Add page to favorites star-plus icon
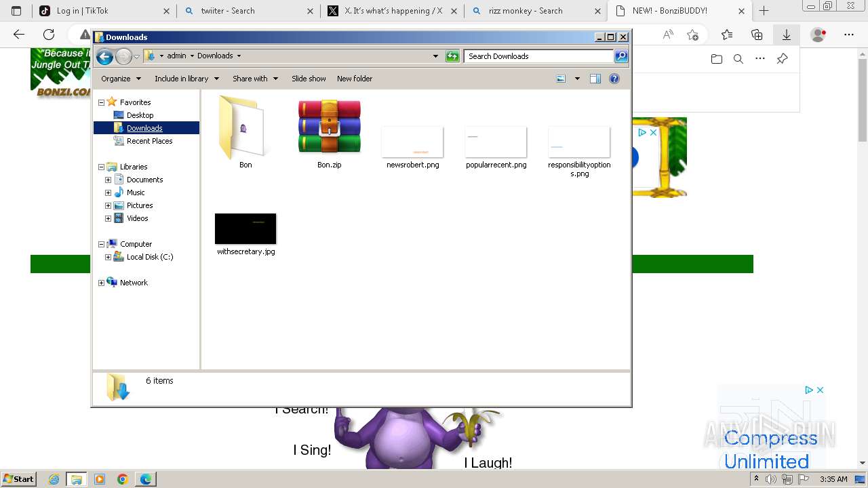This screenshot has height=488, width=868. tap(692, 35)
